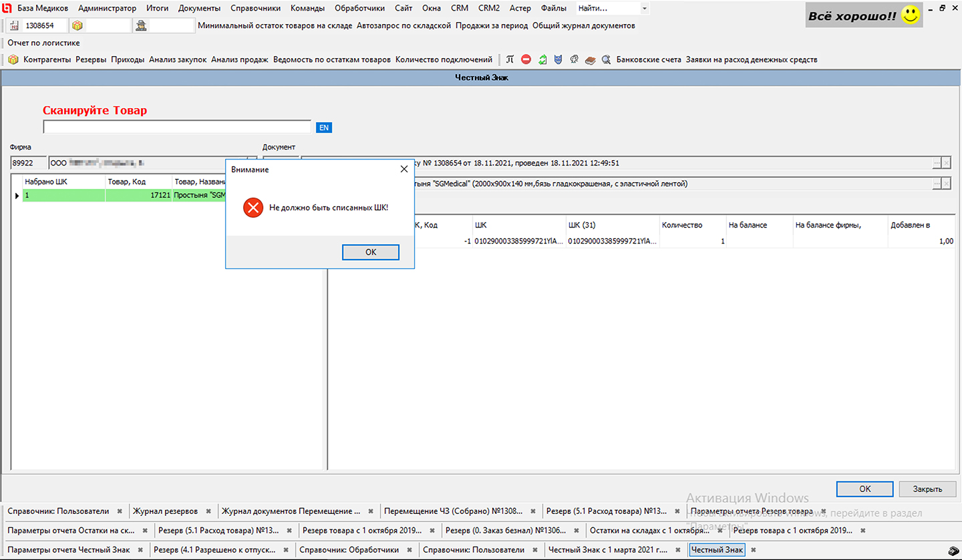This screenshot has width=962, height=560.
Task: Click the magnifier search toolbar icon
Action: [x=606, y=60]
